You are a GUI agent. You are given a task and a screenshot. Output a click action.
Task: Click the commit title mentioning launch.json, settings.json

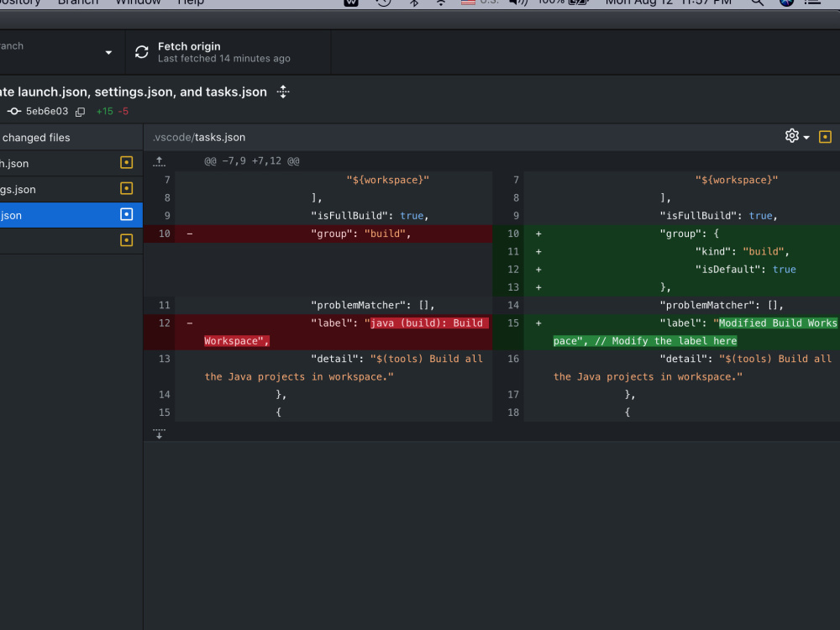click(x=134, y=92)
